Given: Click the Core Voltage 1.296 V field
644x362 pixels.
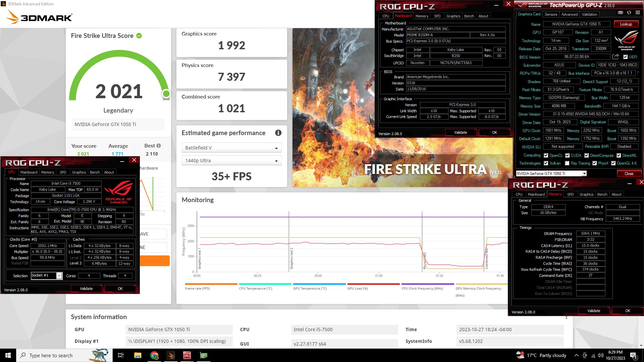Looking at the screenshot, I should tap(89, 202).
